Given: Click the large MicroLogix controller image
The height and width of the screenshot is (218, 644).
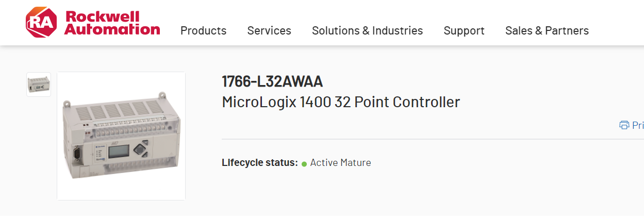Looking at the screenshot, I should coord(121,136).
